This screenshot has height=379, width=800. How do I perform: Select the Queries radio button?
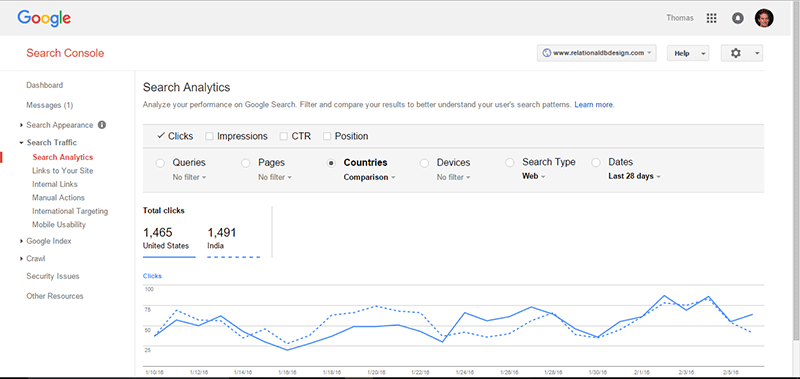pyautogui.click(x=160, y=163)
